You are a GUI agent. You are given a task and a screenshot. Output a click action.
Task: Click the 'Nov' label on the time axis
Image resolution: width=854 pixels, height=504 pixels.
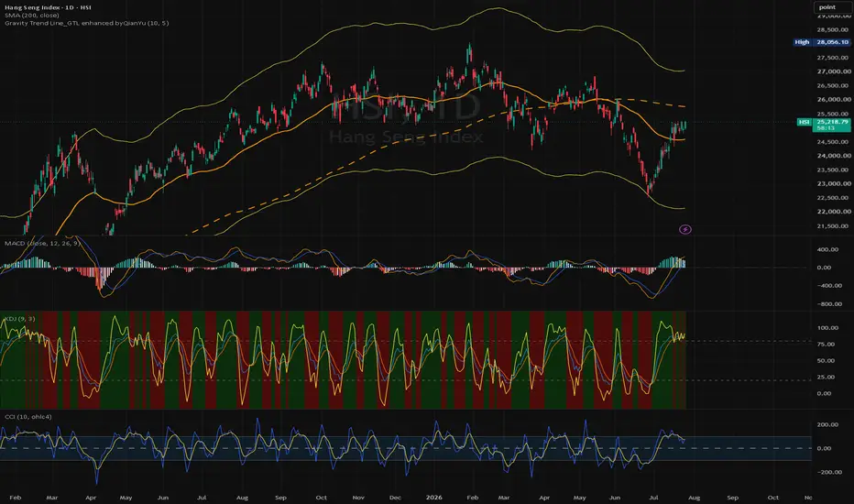click(x=358, y=498)
